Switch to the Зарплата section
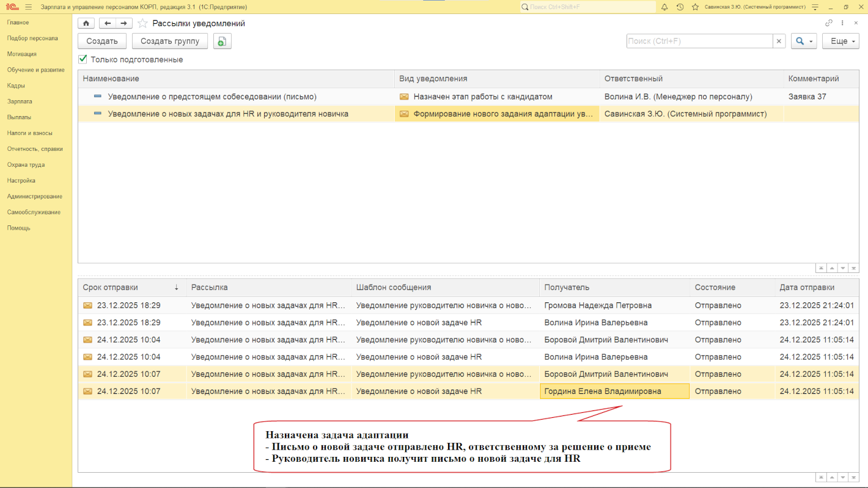 [20, 101]
